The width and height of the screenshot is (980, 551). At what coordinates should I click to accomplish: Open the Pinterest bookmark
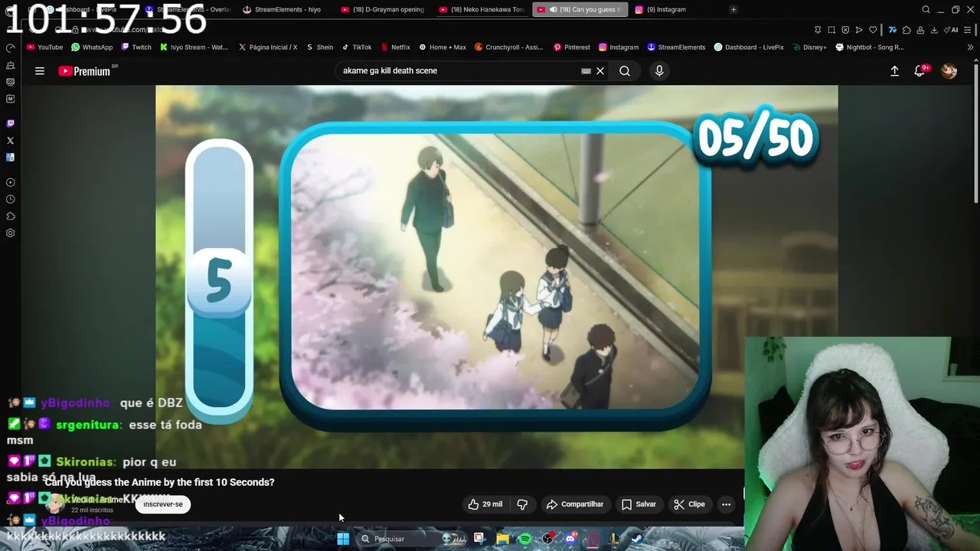click(571, 47)
